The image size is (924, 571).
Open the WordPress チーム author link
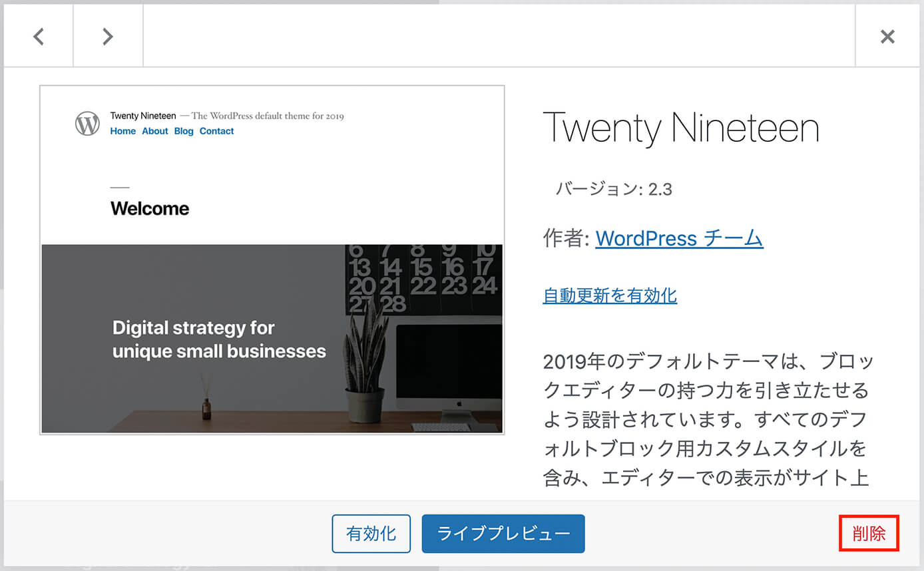pyautogui.click(x=679, y=238)
